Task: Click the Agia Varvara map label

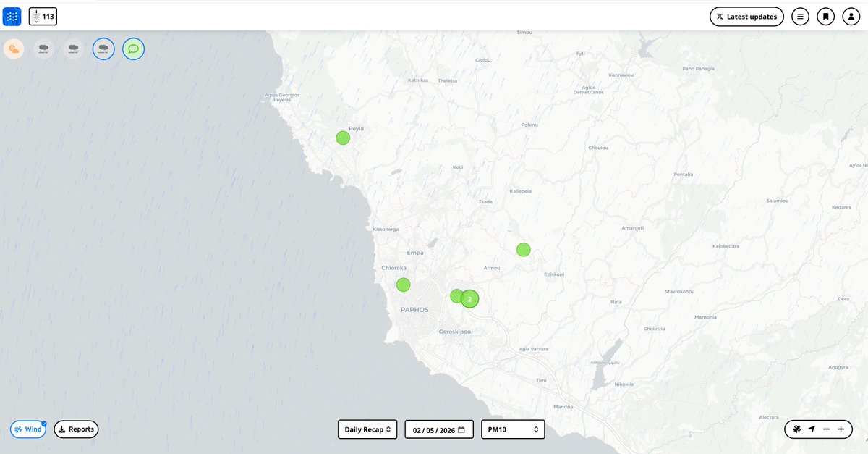Action: coord(534,349)
